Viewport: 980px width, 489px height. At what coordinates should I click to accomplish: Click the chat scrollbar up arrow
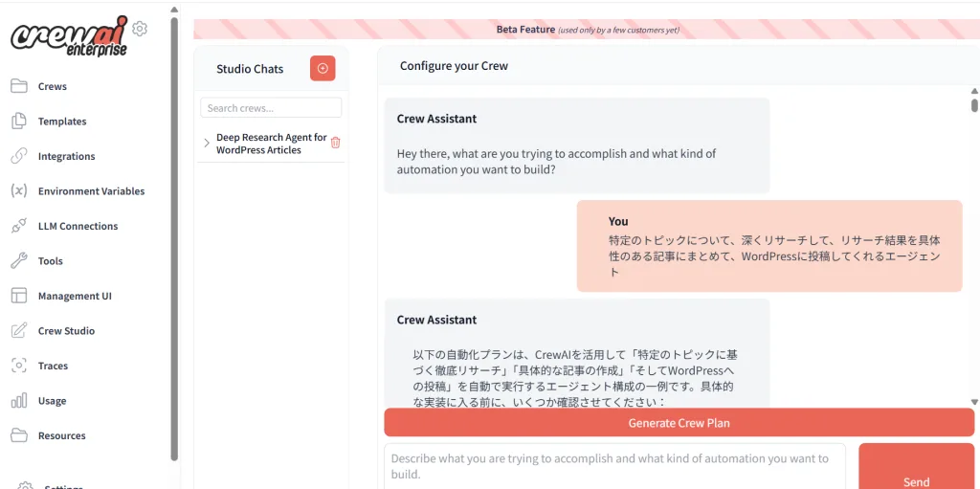point(974,91)
